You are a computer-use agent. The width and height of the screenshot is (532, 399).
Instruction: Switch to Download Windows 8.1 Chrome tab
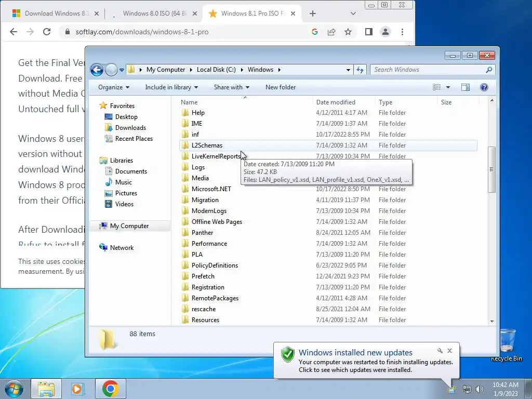point(55,14)
